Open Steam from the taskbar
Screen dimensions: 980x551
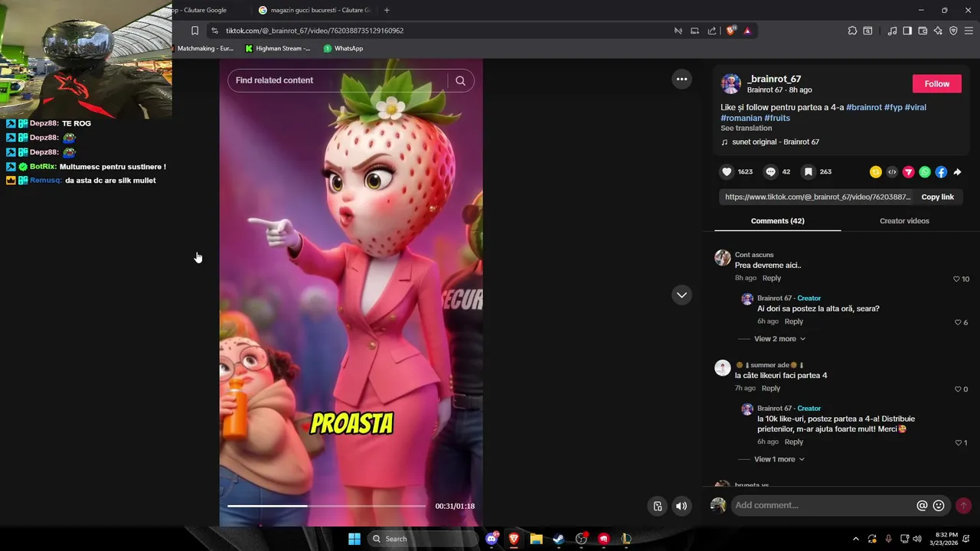click(x=559, y=539)
